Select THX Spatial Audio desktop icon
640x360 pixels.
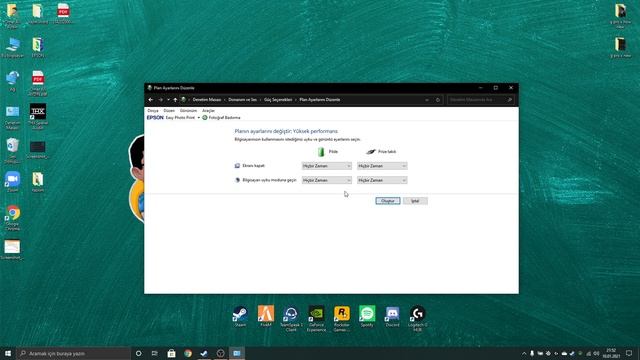pyautogui.click(x=38, y=116)
